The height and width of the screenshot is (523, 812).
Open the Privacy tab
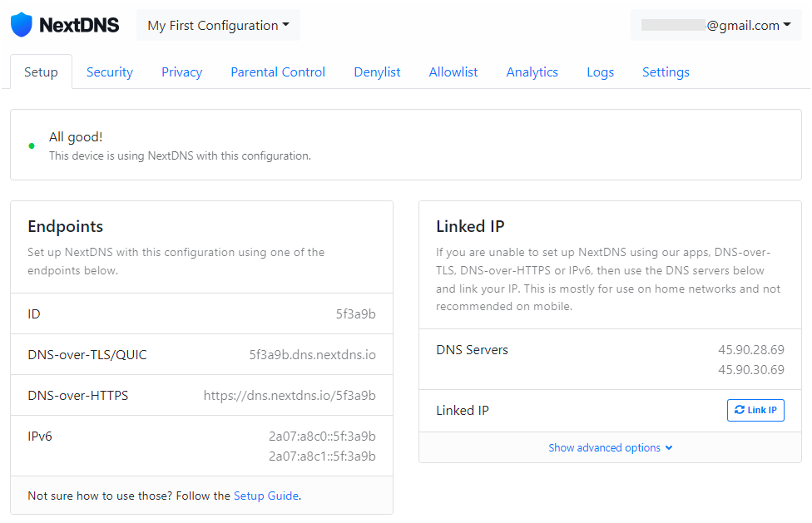click(x=181, y=72)
